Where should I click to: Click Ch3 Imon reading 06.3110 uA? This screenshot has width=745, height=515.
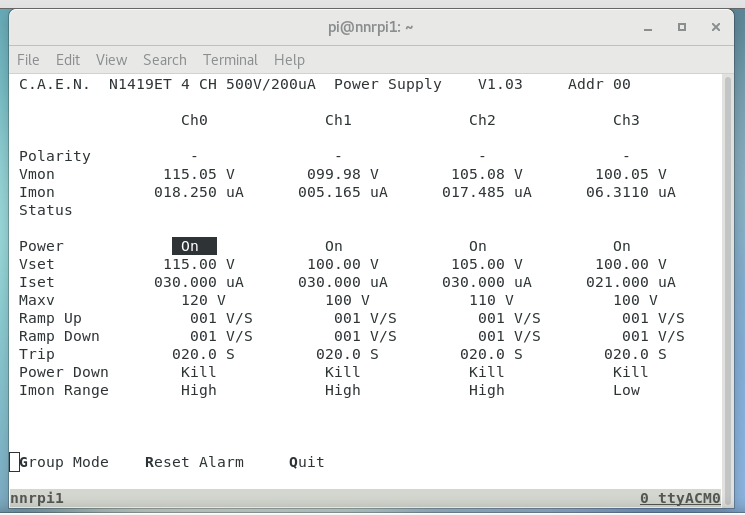click(630, 192)
